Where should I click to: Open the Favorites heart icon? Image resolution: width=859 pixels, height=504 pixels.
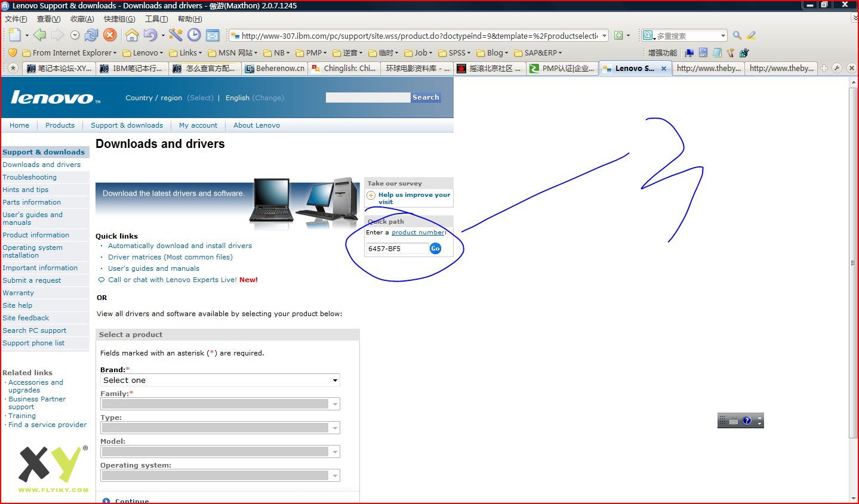(x=12, y=52)
